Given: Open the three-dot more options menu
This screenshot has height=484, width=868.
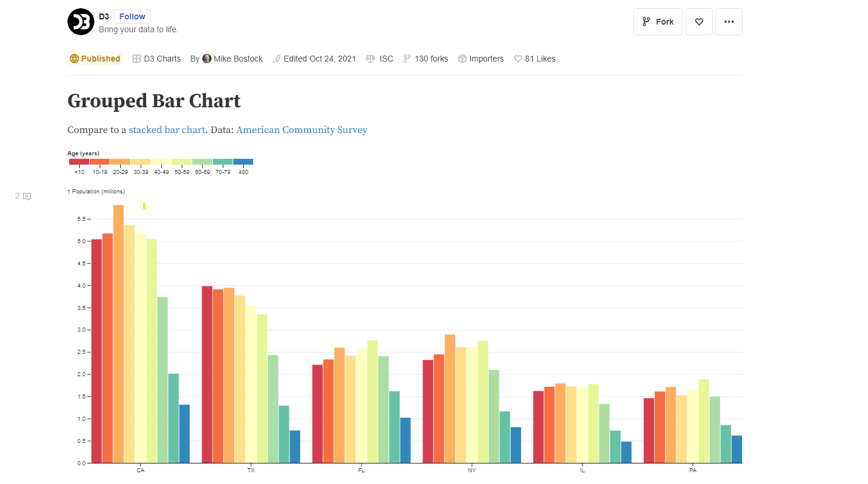Looking at the screenshot, I should [729, 22].
